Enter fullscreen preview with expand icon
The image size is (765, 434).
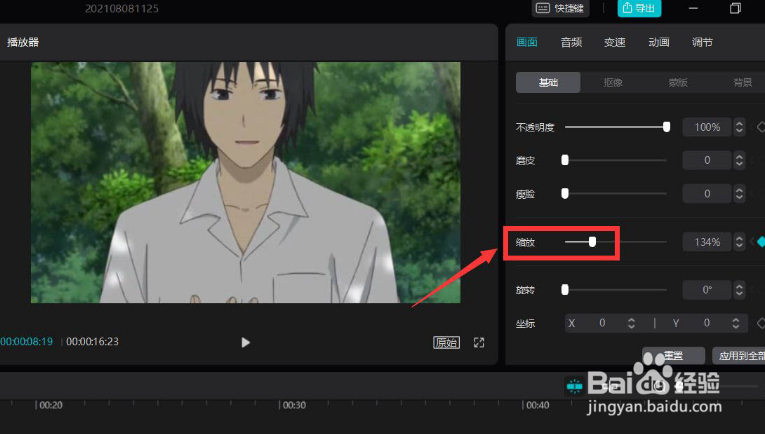pyautogui.click(x=479, y=342)
